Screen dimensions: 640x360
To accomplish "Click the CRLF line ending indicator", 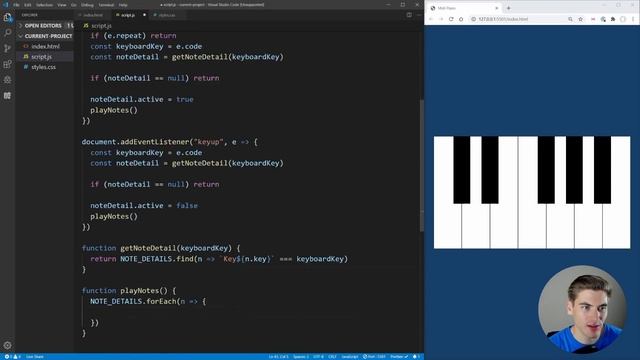I will [332, 357].
